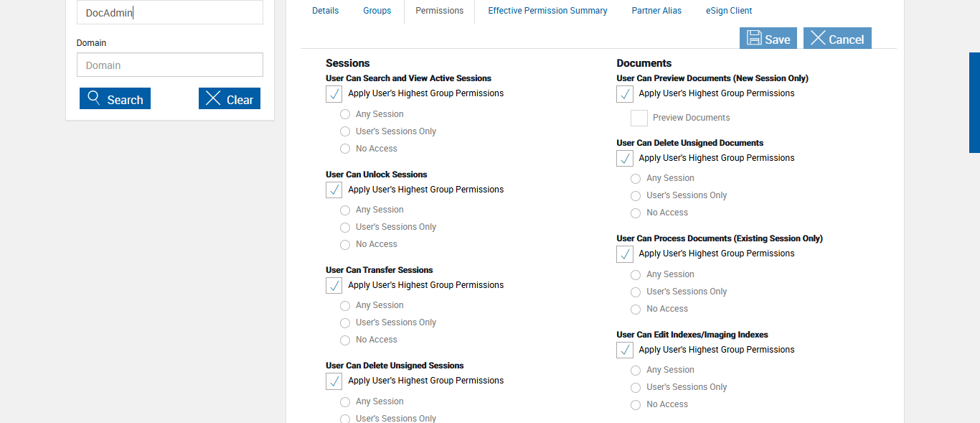Select Any Session under User Can Transfer Sessions
The height and width of the screenshot is (423, 980).
345,306
